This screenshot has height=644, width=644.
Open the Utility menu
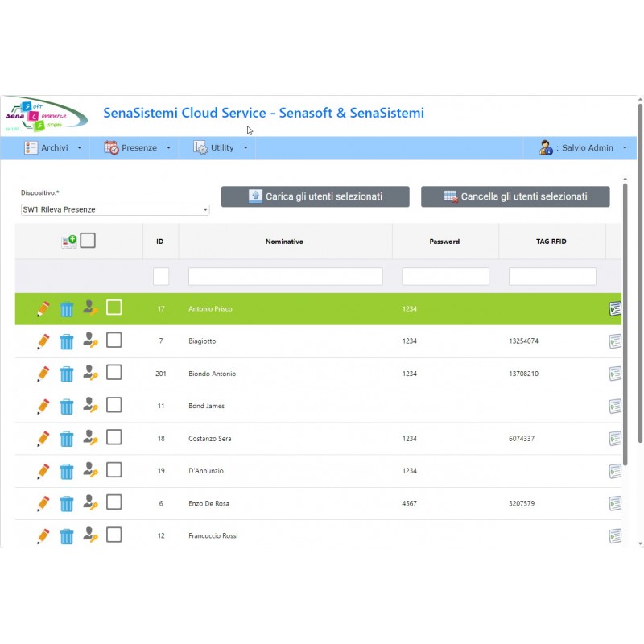coord(221,148)
